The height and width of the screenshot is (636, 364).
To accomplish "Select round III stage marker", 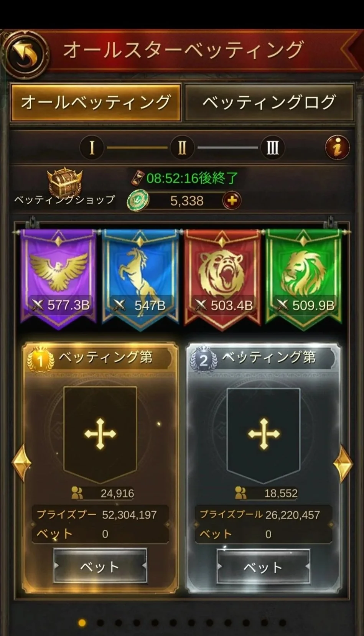I will [x=273, y=148].
